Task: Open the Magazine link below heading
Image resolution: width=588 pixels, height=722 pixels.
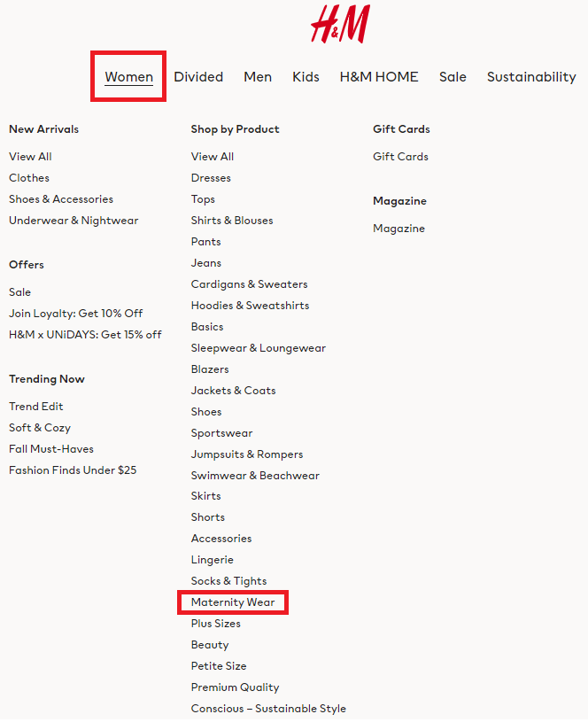Action: 398,229
